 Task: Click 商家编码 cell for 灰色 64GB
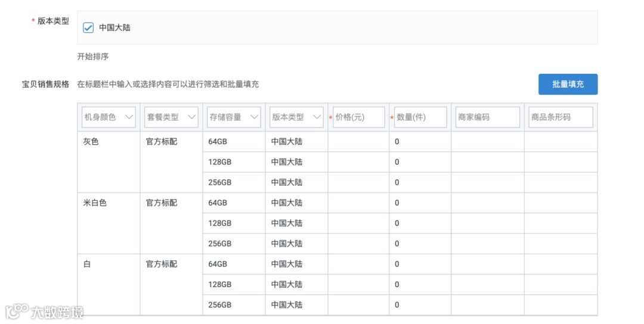tap(488, 142)
